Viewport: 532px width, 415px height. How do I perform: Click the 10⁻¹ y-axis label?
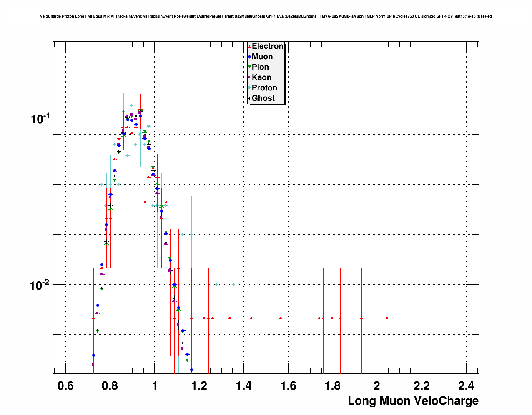[x=40, y=118]
